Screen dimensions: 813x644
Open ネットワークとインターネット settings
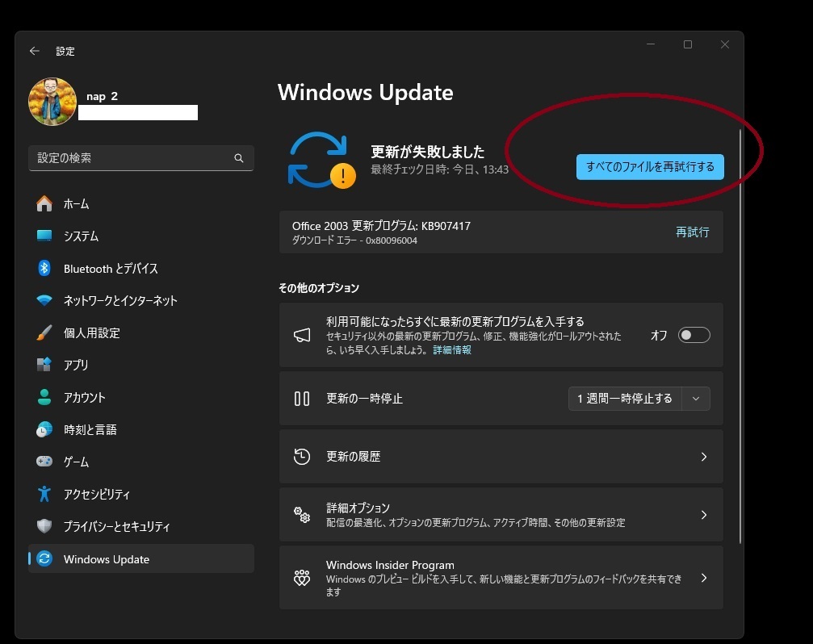[141, 300]
